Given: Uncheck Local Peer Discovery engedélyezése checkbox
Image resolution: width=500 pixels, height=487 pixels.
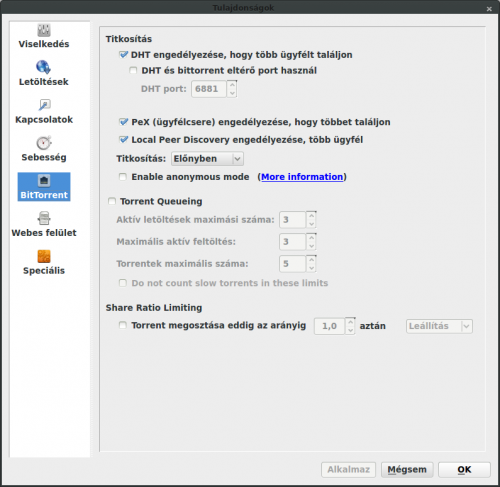Looking at the screenshot, I should (123, 140).
